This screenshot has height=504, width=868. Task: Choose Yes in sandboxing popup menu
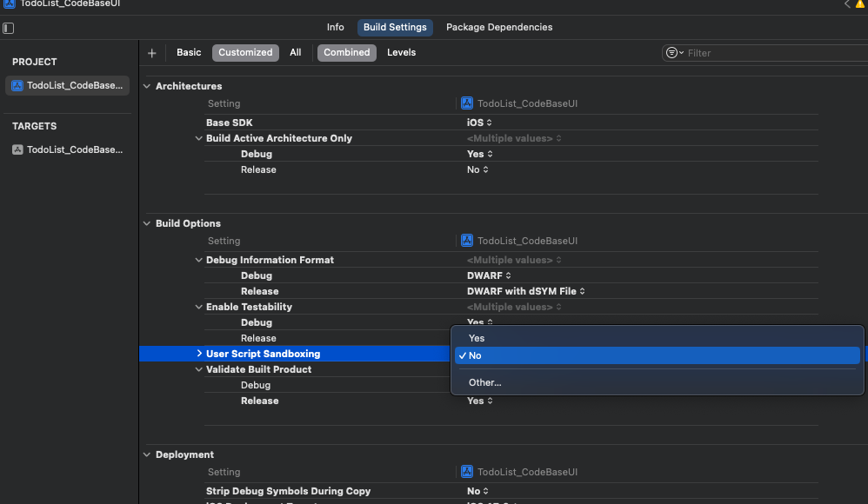658,338
